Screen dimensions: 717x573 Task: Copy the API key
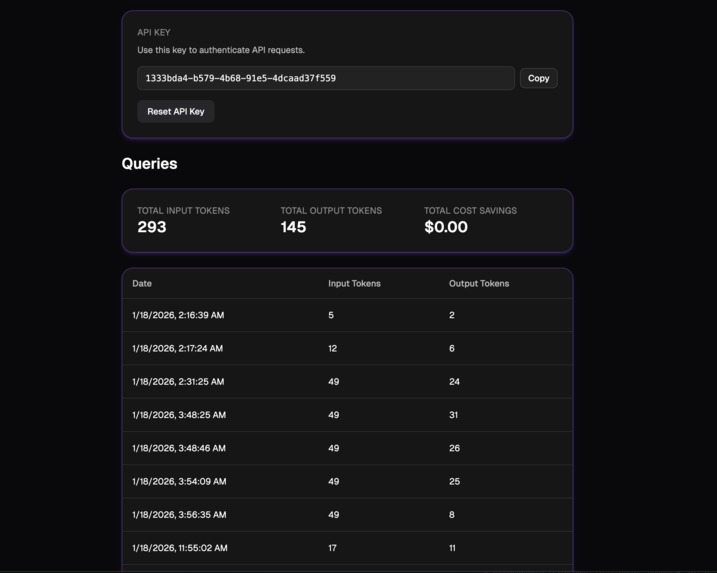[x=538, y=78]
